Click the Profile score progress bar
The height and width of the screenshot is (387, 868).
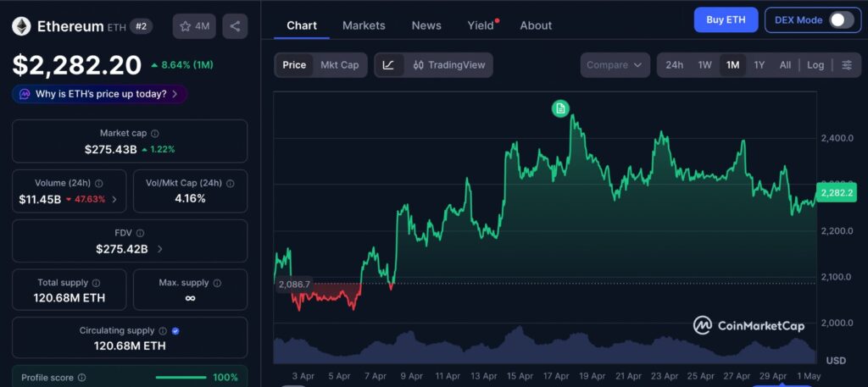pyautogui.click(x=181, y=378)
